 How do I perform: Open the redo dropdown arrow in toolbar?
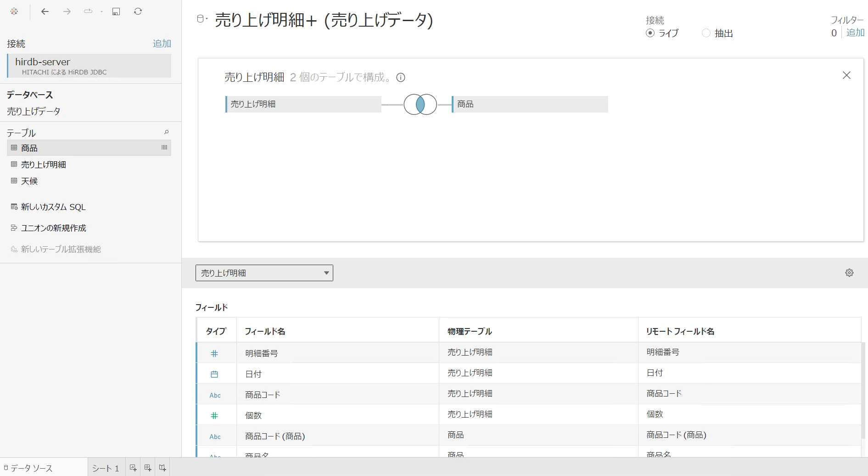101,12
